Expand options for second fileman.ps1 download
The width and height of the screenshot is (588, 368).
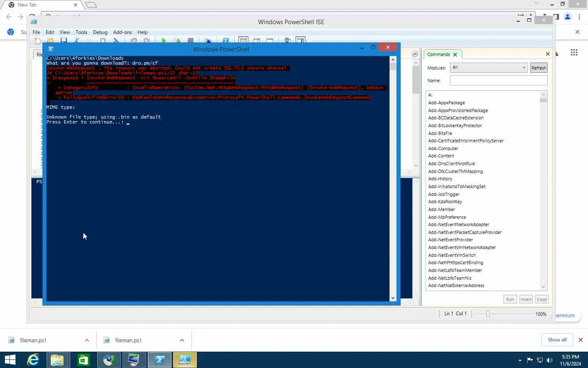tap(182, 340)
